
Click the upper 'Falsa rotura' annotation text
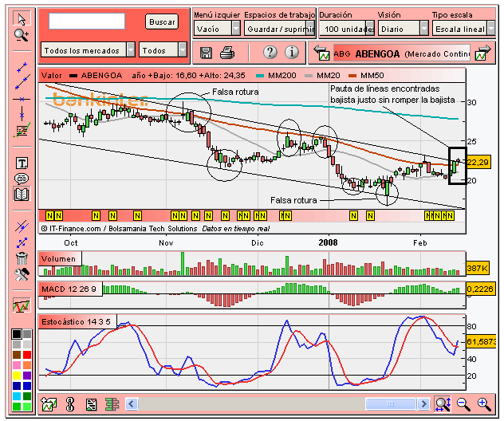pos(235,92)
